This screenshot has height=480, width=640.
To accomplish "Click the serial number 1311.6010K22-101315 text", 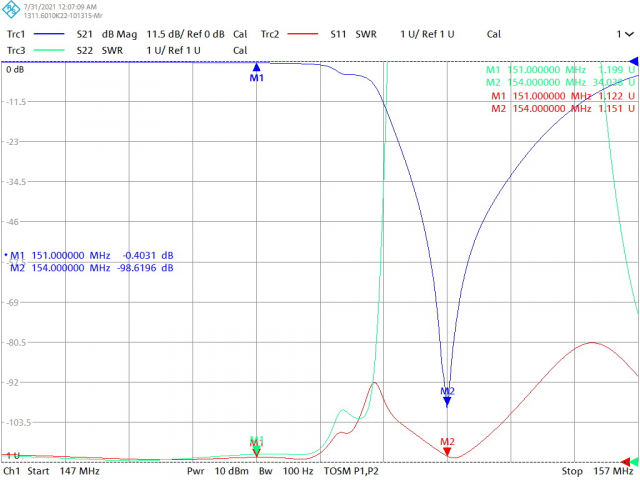I will (x=63, y=16).
